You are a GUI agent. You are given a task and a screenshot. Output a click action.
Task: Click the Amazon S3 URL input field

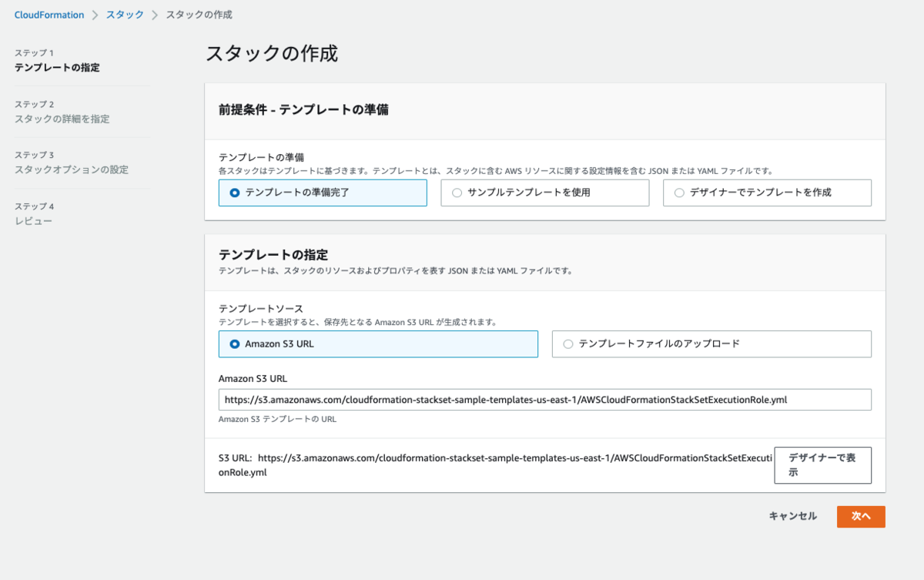(545, 400)
